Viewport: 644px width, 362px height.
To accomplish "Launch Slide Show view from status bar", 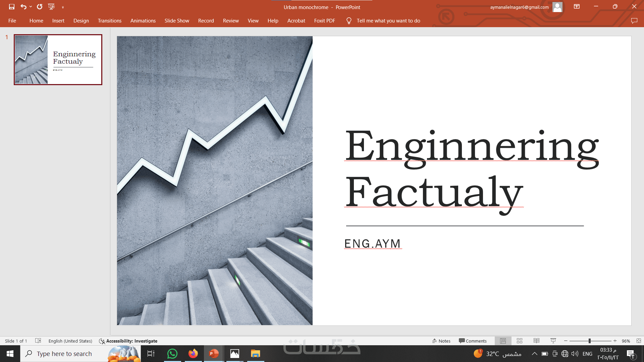I will 553,341.
